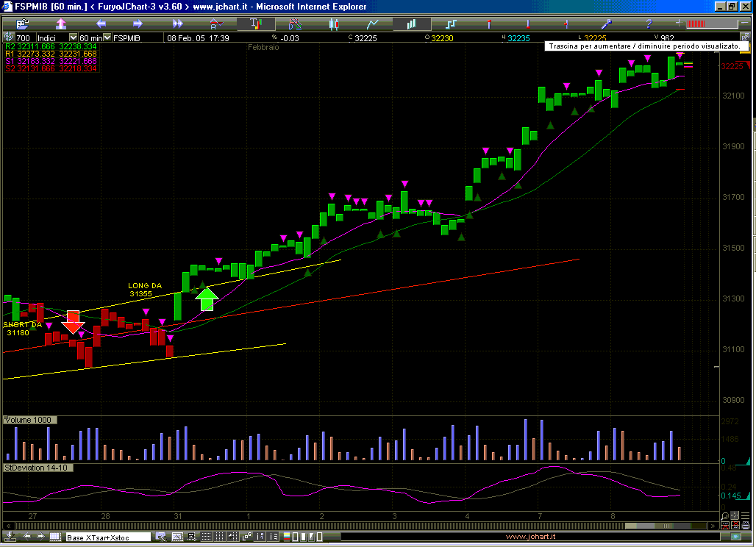Expand the Indici market dropdown
Screen dimensions: 756x547
click(73, 37)
